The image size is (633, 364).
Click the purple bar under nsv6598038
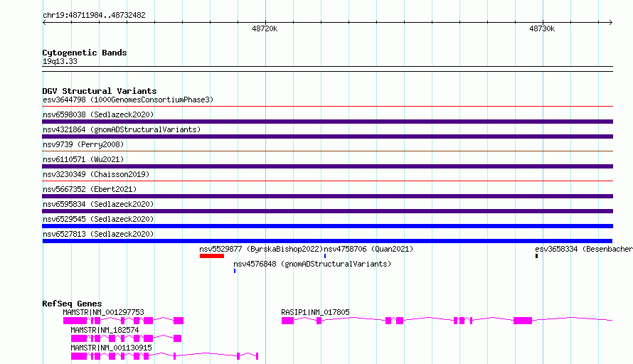click(327, 122)
